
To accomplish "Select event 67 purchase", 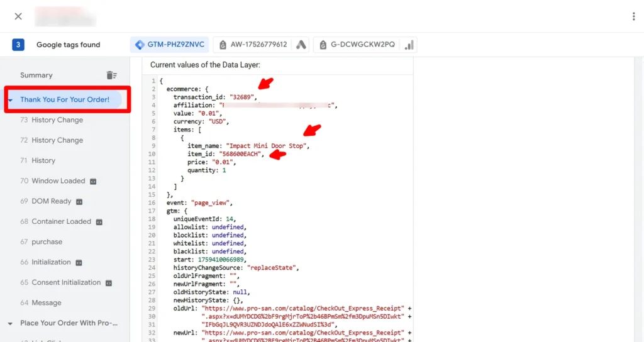I will pos(41,242).
